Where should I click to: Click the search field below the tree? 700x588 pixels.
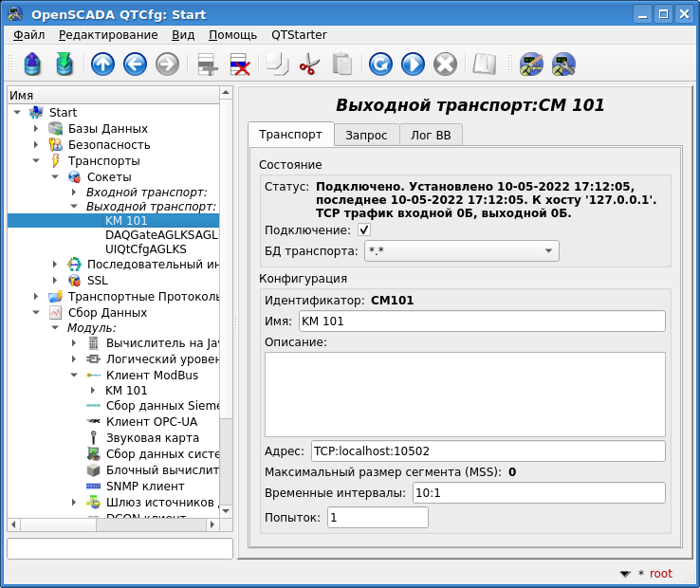coord(120,548)
